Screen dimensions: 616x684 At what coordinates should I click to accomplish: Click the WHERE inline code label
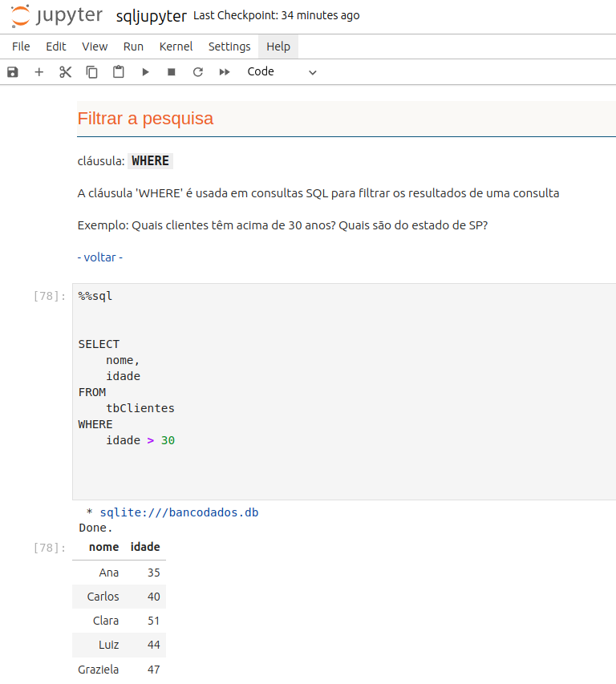(150, 161)
